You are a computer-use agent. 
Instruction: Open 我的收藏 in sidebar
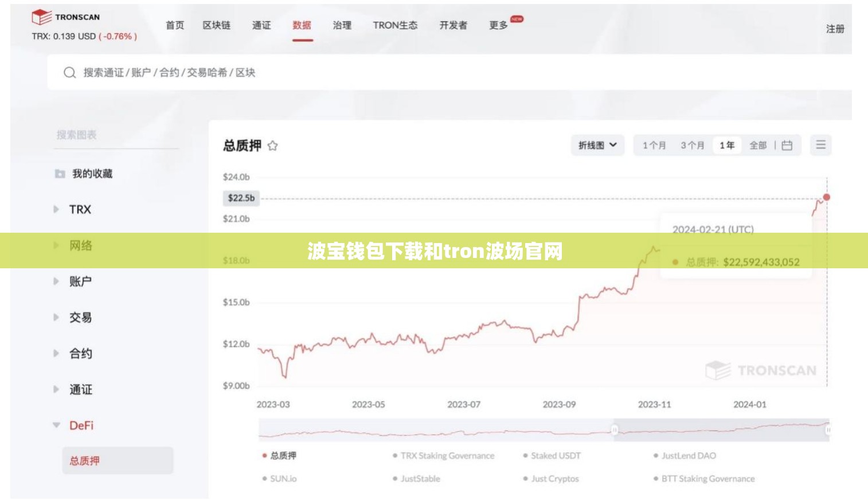[x=92, y=174]
